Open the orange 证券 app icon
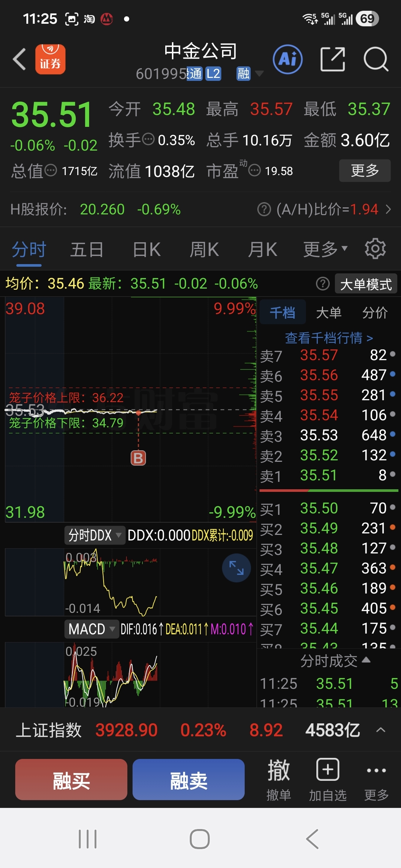 (x=50, y=59)
